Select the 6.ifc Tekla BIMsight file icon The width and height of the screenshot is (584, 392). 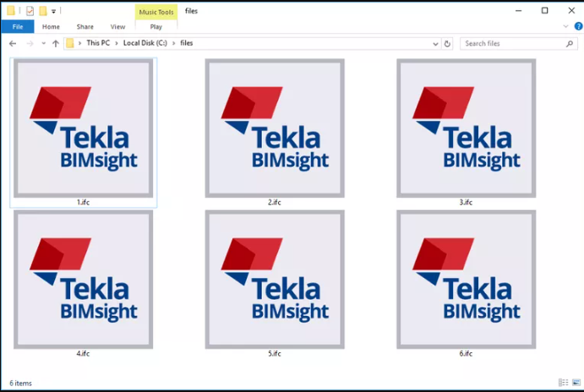(x=466, y=279)
